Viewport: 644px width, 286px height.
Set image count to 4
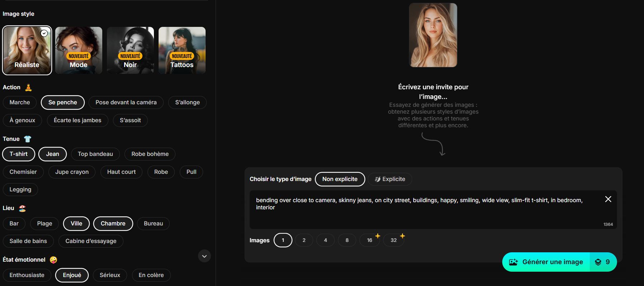pyautogui.click(x=325, y=240)
